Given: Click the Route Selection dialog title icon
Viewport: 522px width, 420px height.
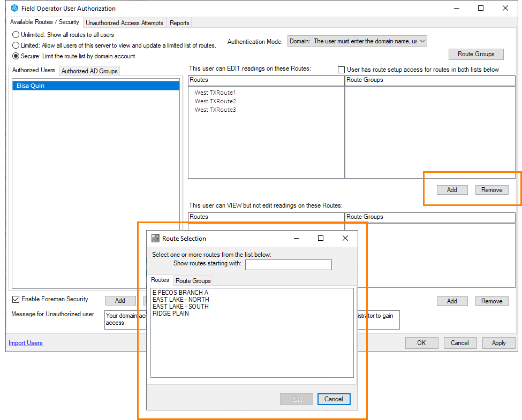Looking at the screenshot, I should (x=155, y=238).
